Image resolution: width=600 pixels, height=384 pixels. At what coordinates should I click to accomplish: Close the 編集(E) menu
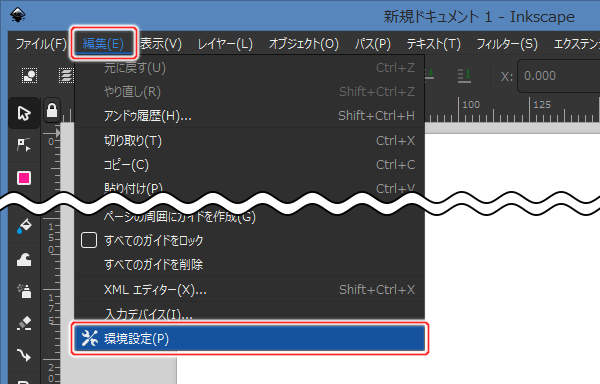pyautogui.click(x=103, y=44)
